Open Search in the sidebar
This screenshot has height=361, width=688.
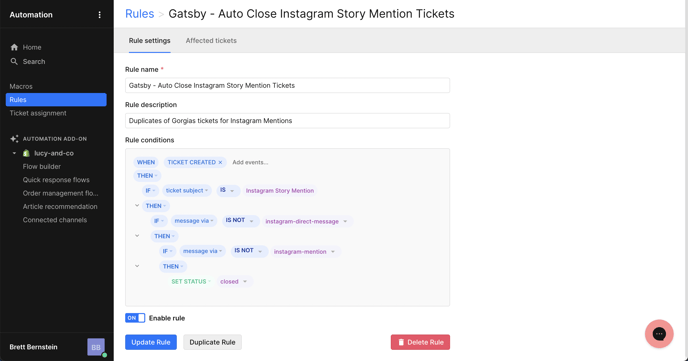click(34, 62)
